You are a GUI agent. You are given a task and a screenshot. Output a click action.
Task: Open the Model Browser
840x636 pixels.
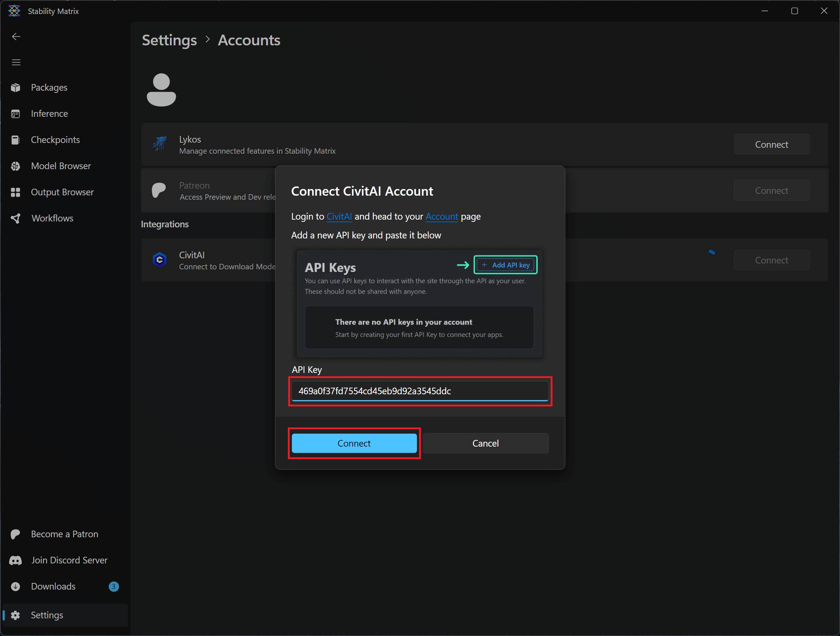[x=61, y=166]
